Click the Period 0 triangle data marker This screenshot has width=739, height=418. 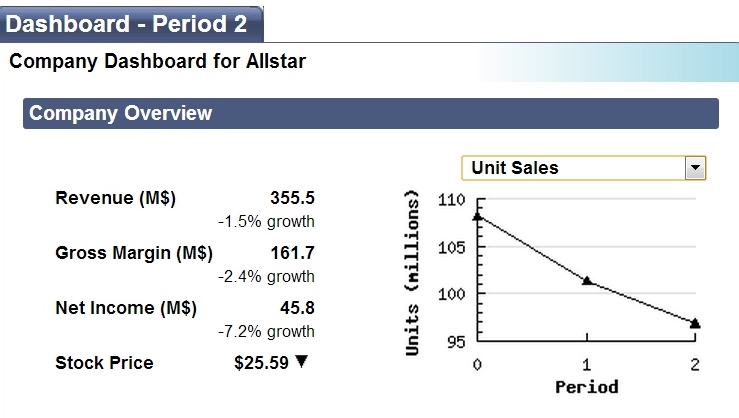click(x=477, y=216)
